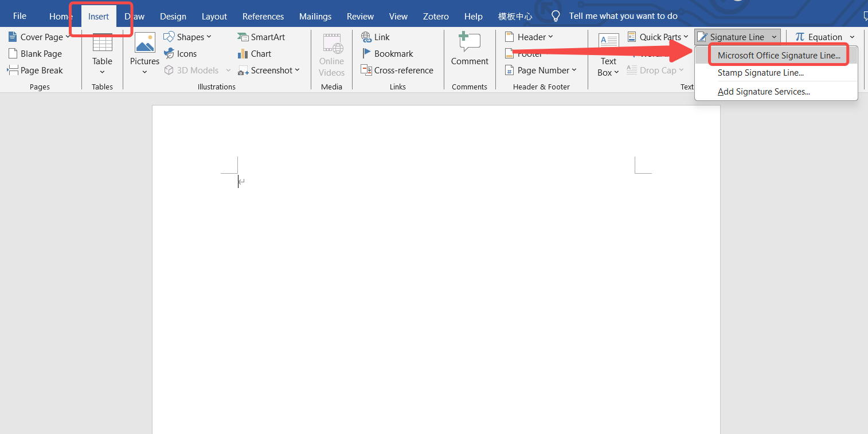
Task: Insert a SmartArt graphic
Action: 261,37
